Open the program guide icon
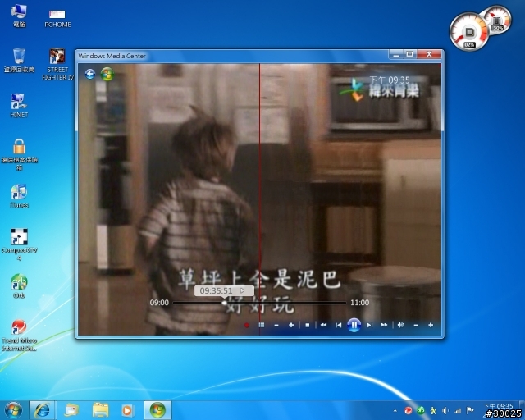This screenshot has width=525, height=420. click(x=262, y=325)
